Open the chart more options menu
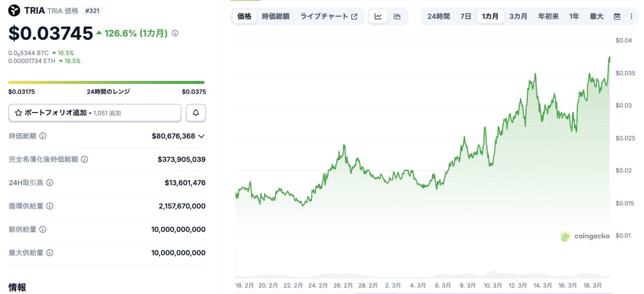Image resolution: width=644 pixels, height=294 pixels. pos(631,17)
